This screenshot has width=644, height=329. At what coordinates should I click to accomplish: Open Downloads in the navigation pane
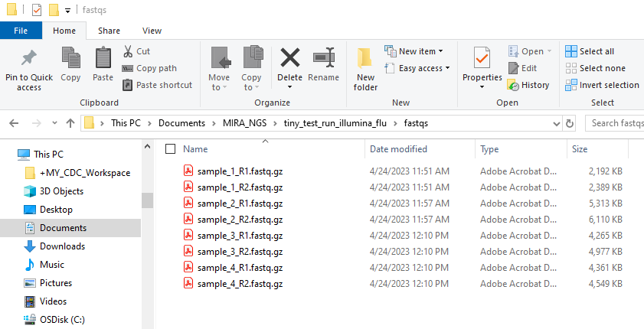click(x=61, y=246)
